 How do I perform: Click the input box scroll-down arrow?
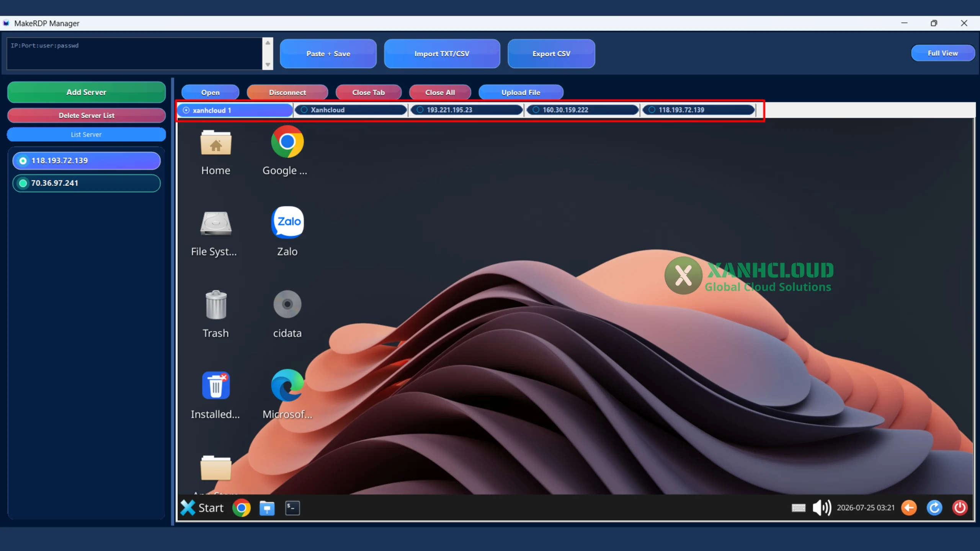coord(268,65)
